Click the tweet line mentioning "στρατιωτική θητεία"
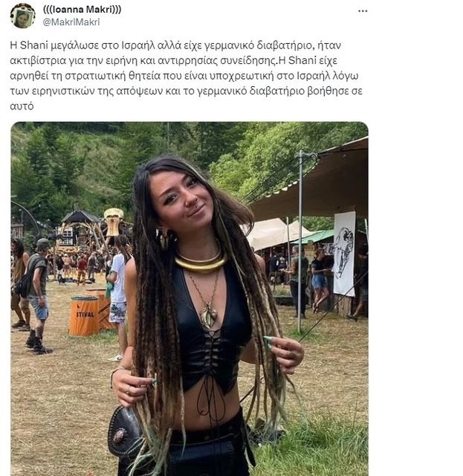463x476 pixels. click(x=184, y=76)
